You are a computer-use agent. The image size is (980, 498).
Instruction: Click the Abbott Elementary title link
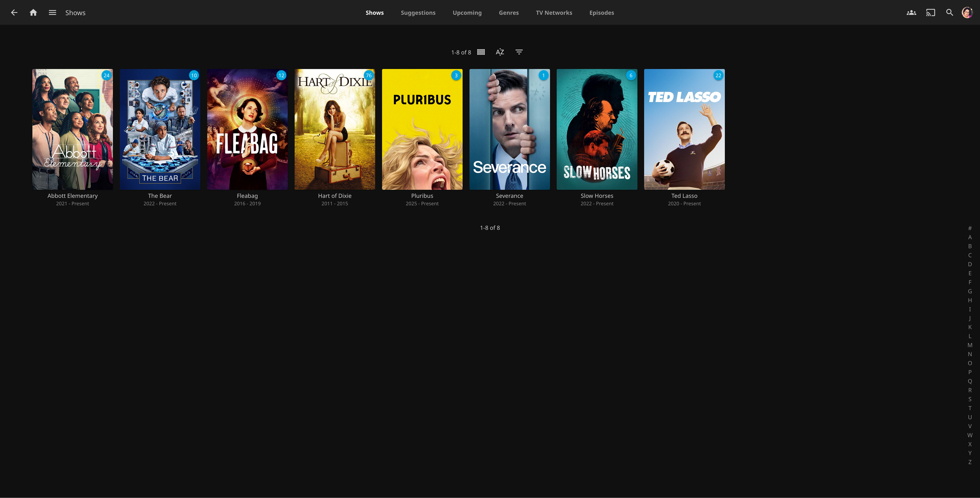pos(72,196)
